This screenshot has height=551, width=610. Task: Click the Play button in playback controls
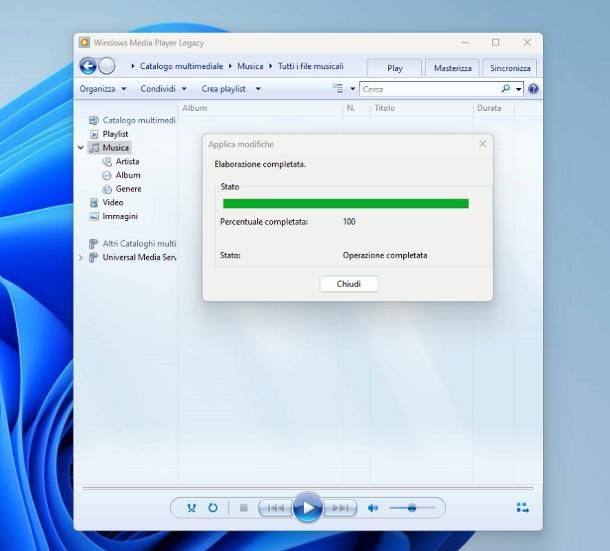pos(308,508)
